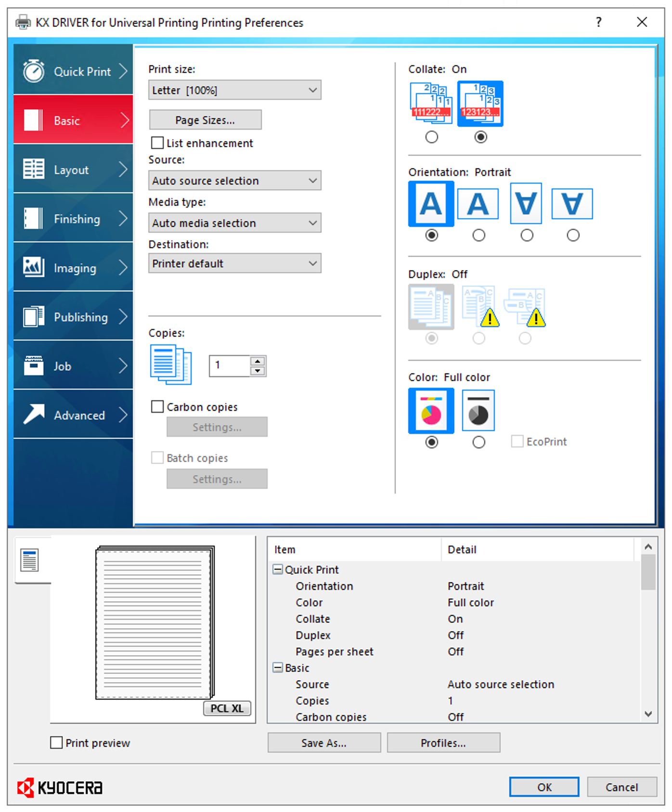Click the Page Sizes button
Image resolution: width=672 pixels, height=812 pixels.
205,120
